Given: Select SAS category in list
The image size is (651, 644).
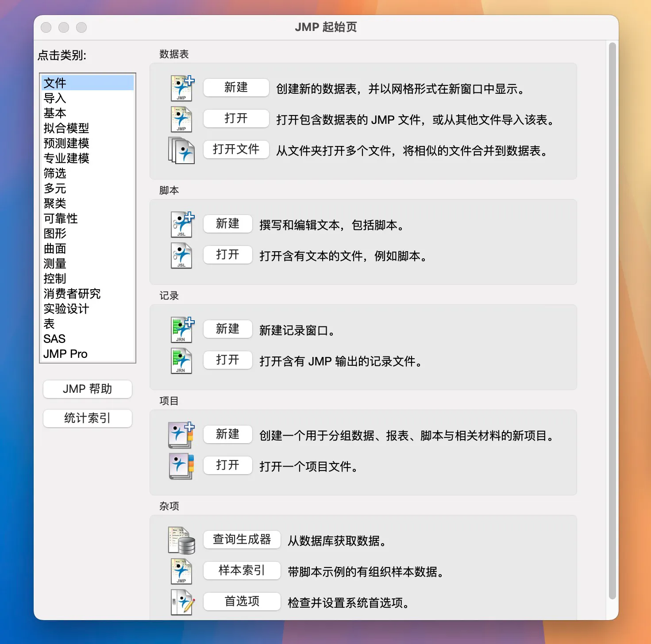Looking at the screenshot, I should 88,338.
